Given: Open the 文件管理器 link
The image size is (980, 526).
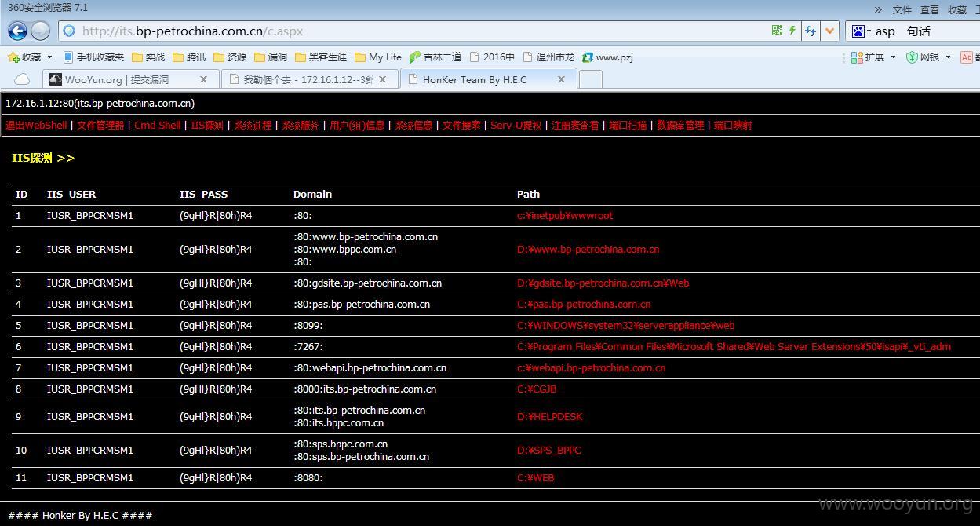Looking at the screenshot, I should (x=100, y=126).
